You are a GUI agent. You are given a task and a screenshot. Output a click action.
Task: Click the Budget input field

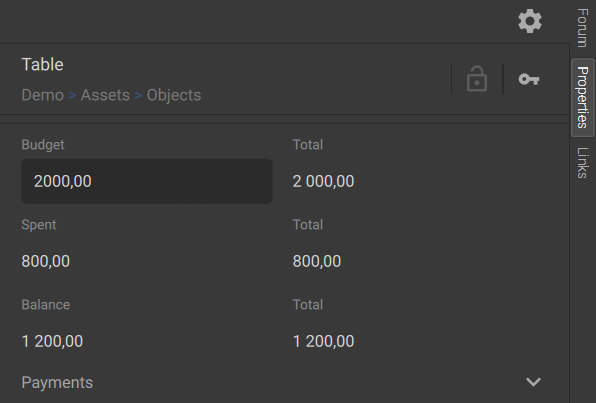[x=147, y=181]
